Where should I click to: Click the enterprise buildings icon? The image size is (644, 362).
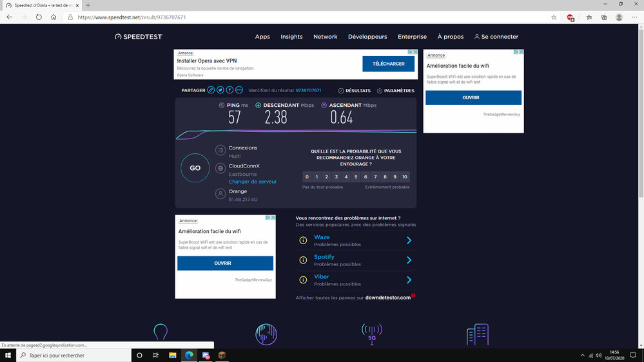click(477, 334)
